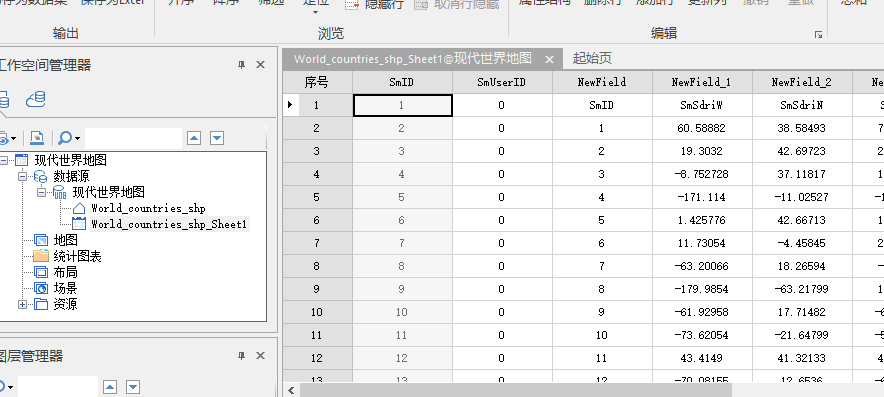
Task: Click cell value -171.114
Action: pos(702,197)
